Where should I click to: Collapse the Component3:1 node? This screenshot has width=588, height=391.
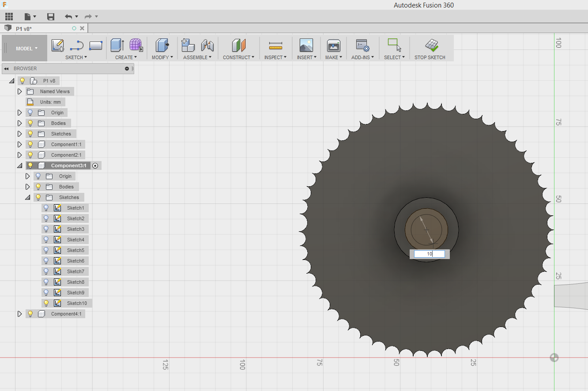(19, 165)
